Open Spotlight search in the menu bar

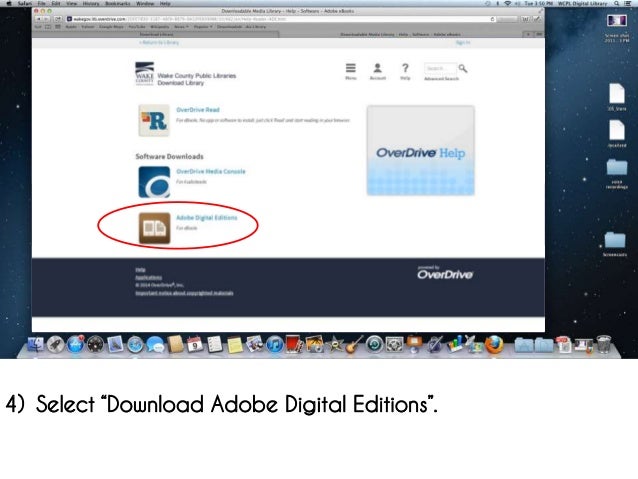[617, 3]
